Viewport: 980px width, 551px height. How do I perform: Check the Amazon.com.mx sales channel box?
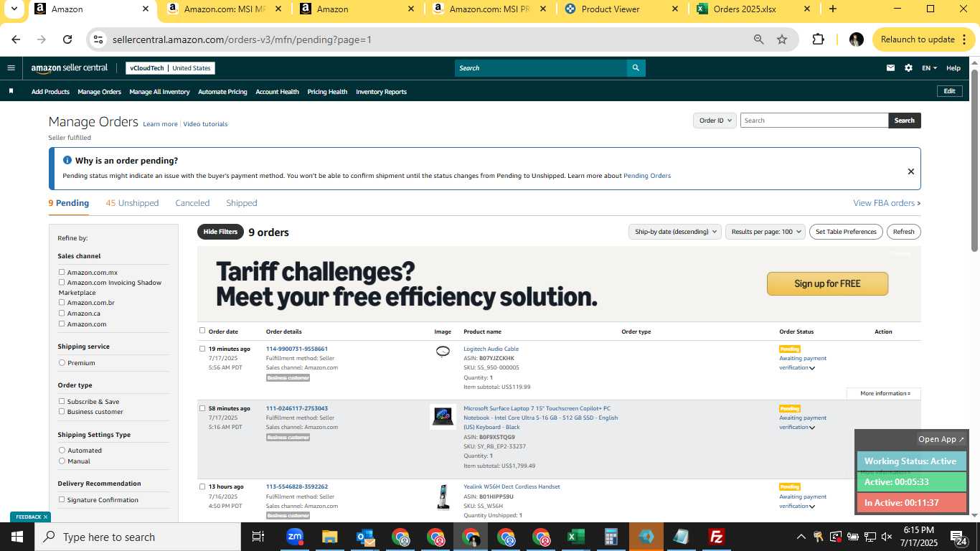coord(62,272)
